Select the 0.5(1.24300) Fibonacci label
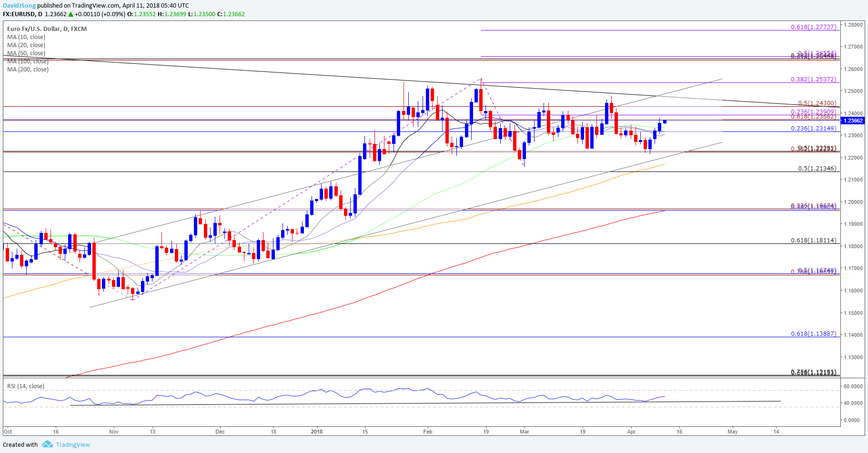 click(x=817, y=103)
